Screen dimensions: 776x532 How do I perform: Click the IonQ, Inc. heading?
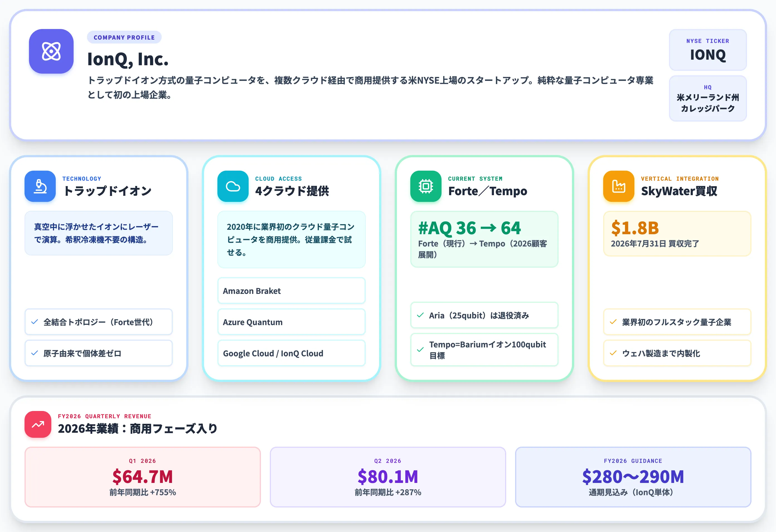(x=128, y=59)
